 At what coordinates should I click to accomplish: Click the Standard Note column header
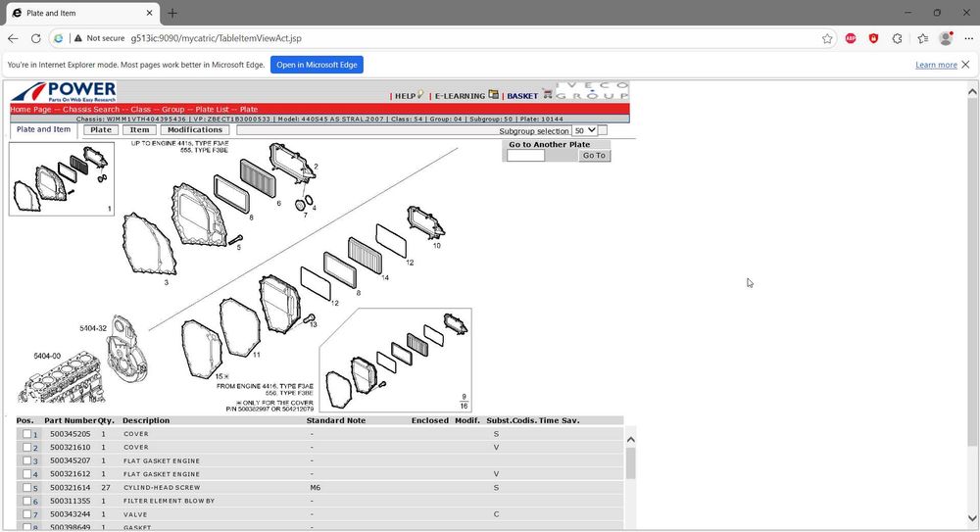(336, 420)
